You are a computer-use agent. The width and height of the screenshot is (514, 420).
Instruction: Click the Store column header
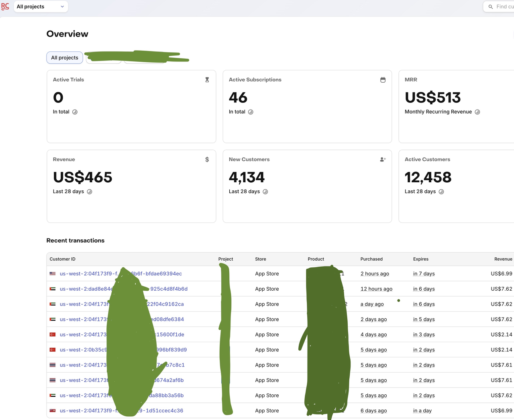pos(261,259)
